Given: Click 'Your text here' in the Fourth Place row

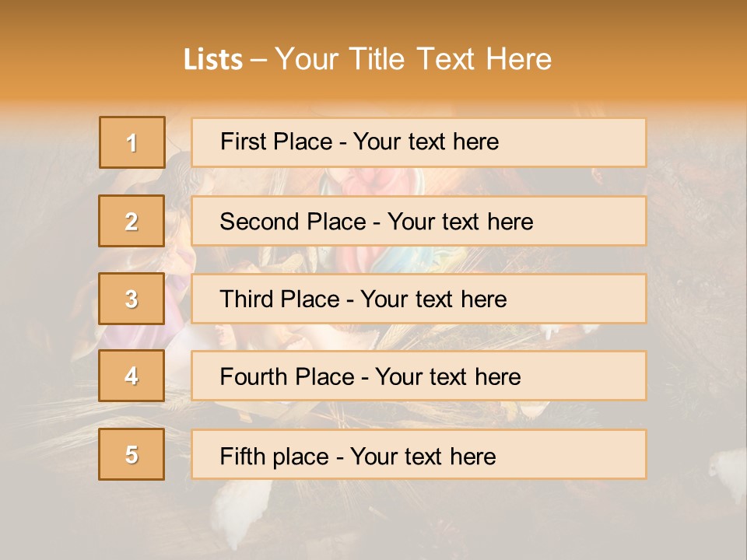Looking at the screenshot, I should [448, 377].
